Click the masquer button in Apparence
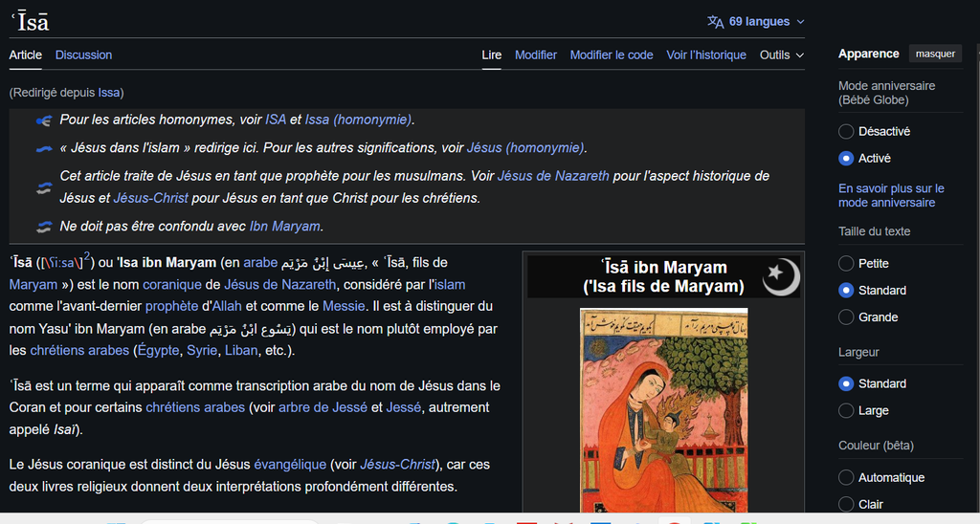The width and height of the screenshot is (980, 524). click(935, 54)
